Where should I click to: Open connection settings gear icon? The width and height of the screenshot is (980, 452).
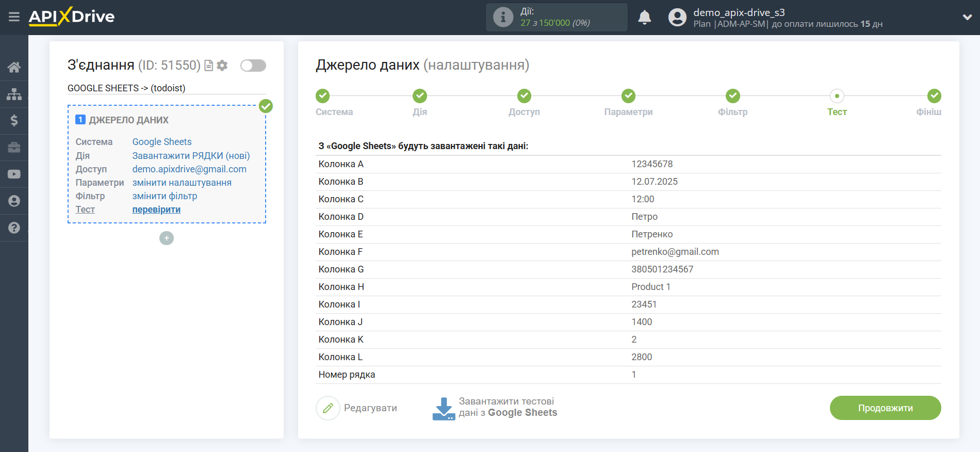(222, 66)
